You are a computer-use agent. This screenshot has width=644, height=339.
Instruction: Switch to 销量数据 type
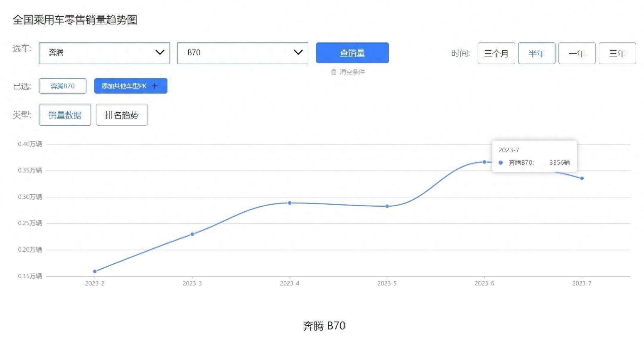(65, 115)
